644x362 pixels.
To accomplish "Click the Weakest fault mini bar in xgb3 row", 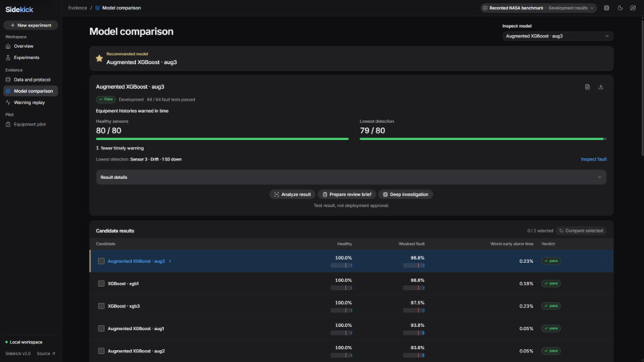I will [x=414, y=311].
